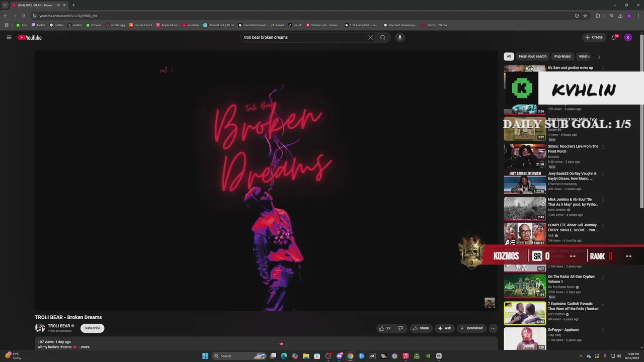Image resolution: width=644 pixels, height=362 pixels.
Task: Click the Ask button below video
Action: click(x=444, y=328)
